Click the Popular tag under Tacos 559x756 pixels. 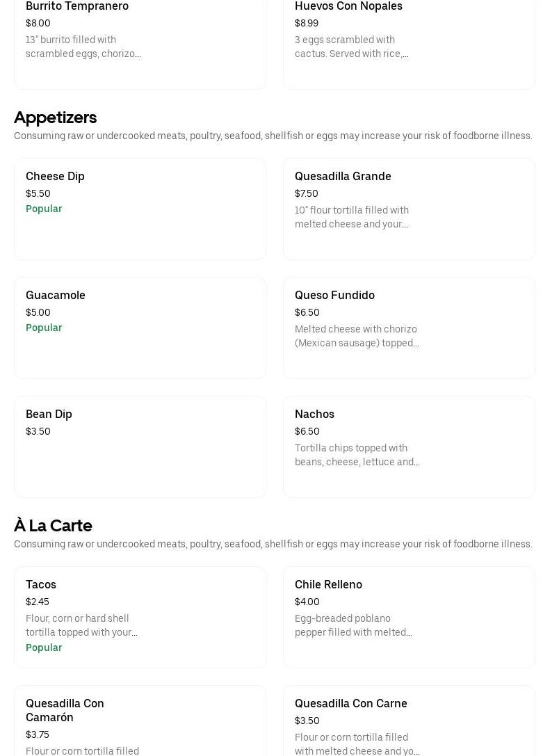click(44, 648)
